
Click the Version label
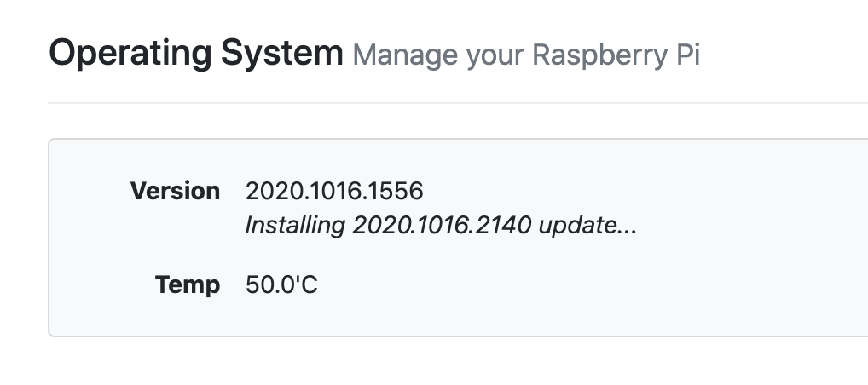coord(175,191)
